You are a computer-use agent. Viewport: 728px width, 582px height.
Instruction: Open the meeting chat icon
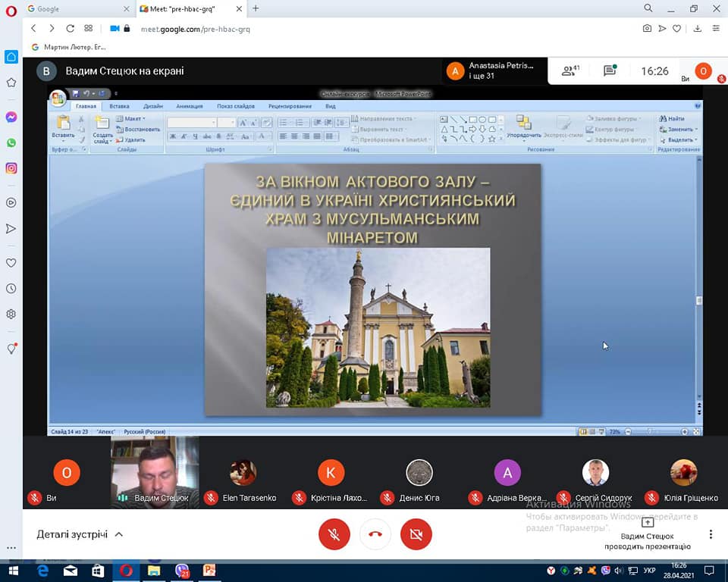click(x=610, y=71)
